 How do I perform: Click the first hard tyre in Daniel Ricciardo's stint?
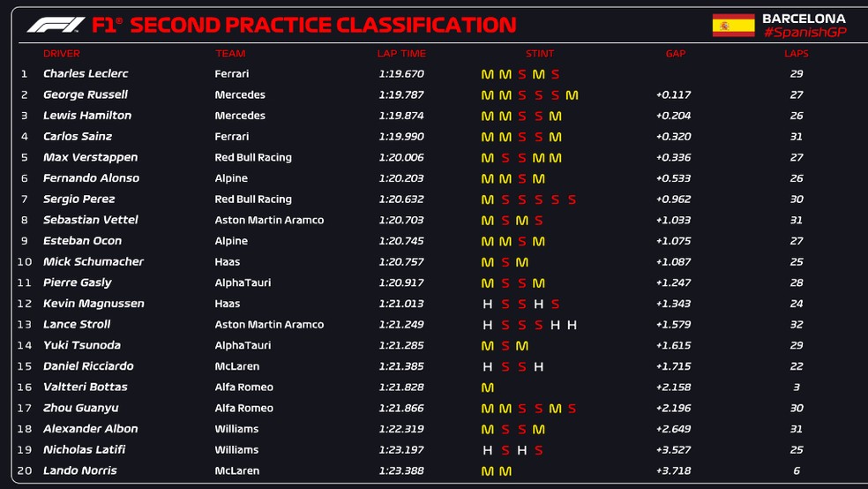(x=487, y=366)
